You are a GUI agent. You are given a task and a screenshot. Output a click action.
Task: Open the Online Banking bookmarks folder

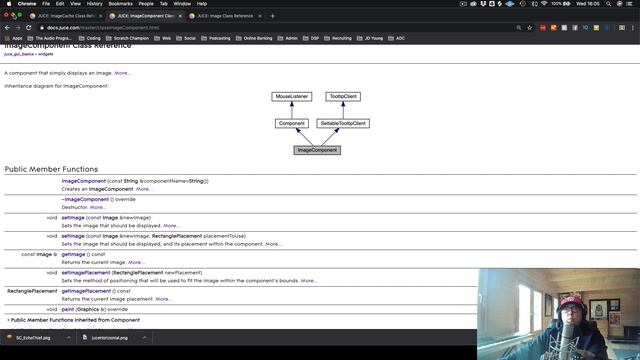point(254,38)
